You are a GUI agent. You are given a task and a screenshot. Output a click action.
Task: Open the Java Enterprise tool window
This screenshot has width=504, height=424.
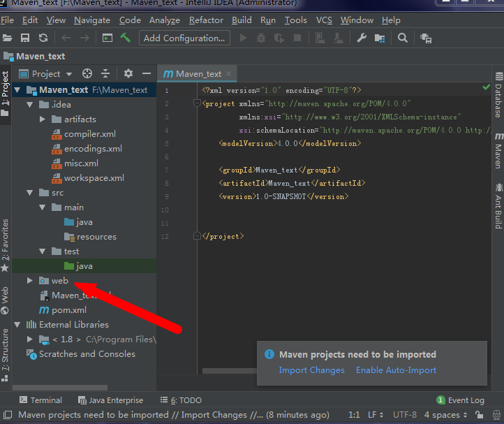pyautogui.click(x=110, y=400)
